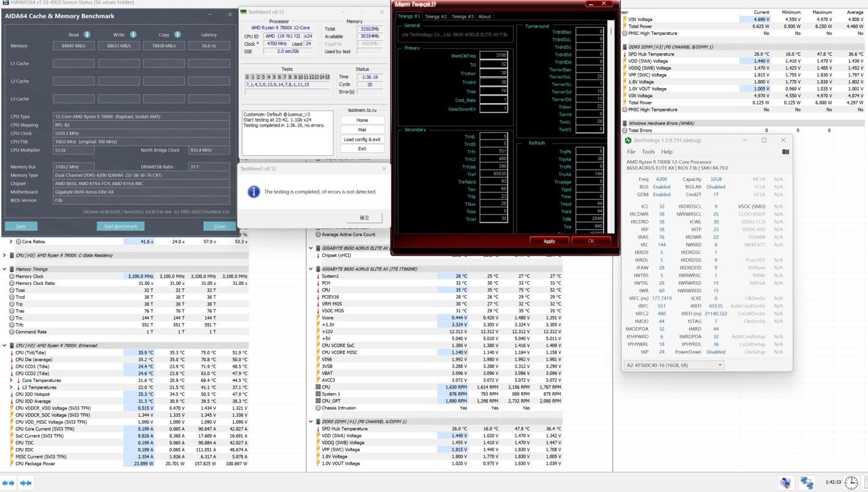Image resolution: width=868 pixels, height=492 pixels.
Task: Take a ZenTimings screenshot with the camera icon
Action: (x=785, y=152)
